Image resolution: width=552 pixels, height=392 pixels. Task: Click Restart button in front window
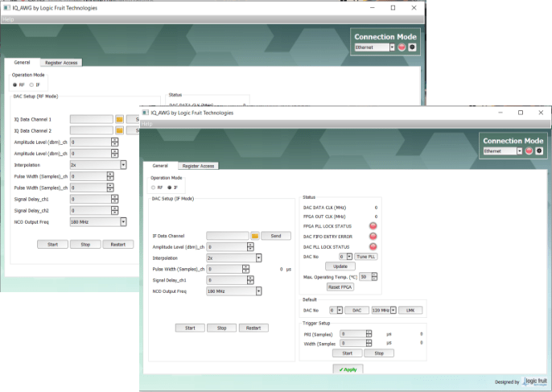[253, 328]
